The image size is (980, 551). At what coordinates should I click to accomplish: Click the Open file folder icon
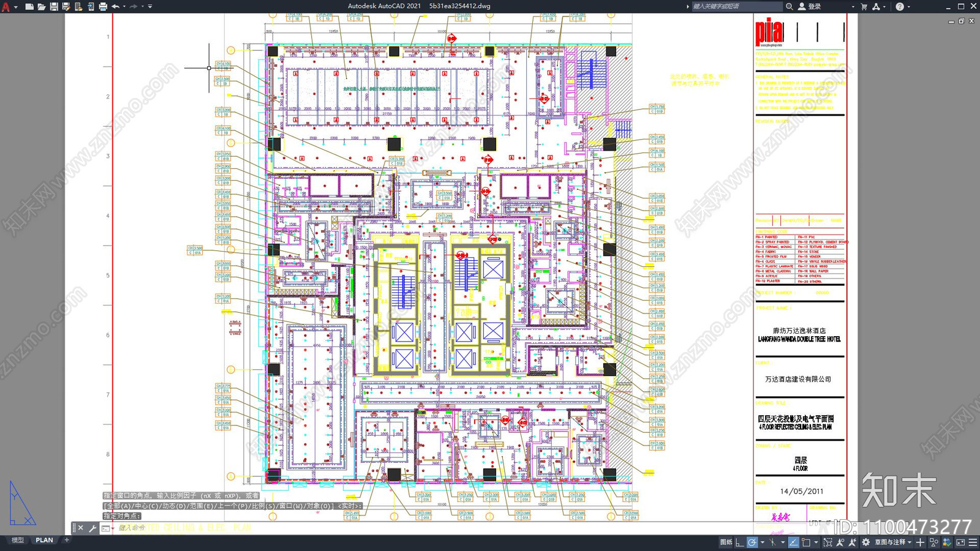click(41, 7)
